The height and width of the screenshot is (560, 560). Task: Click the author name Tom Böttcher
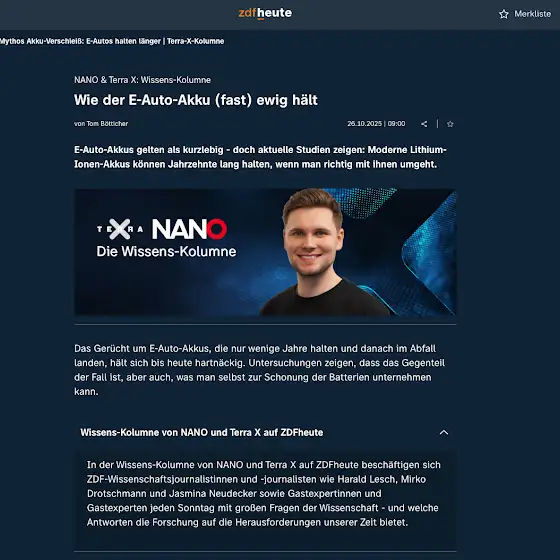(107, 124)
